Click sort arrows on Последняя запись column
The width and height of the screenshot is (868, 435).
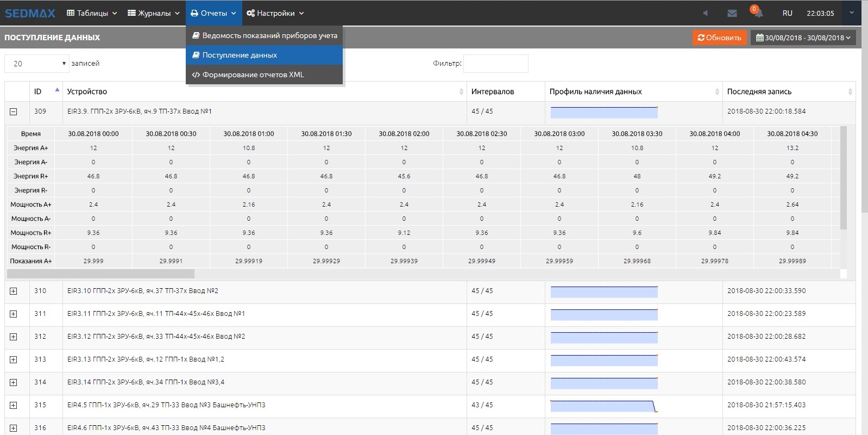(x=850, y=92)
